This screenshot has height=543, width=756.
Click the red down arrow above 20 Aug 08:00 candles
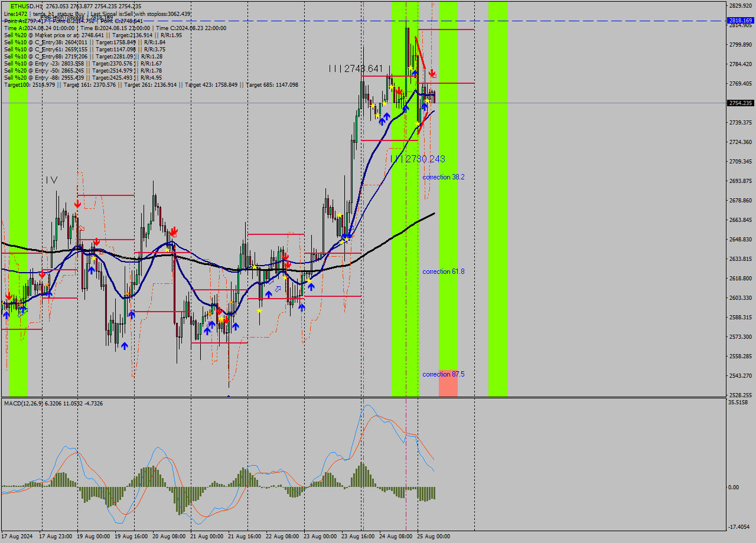point(174,231)
